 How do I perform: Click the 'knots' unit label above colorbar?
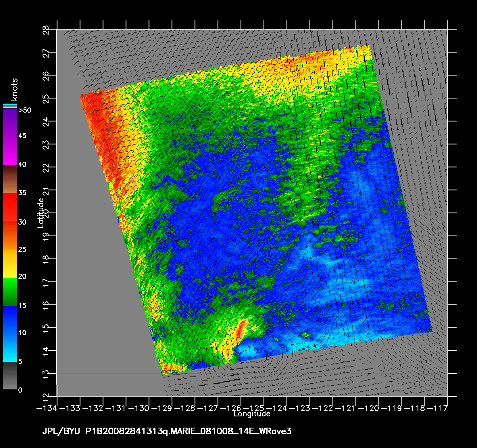(14, 89)
